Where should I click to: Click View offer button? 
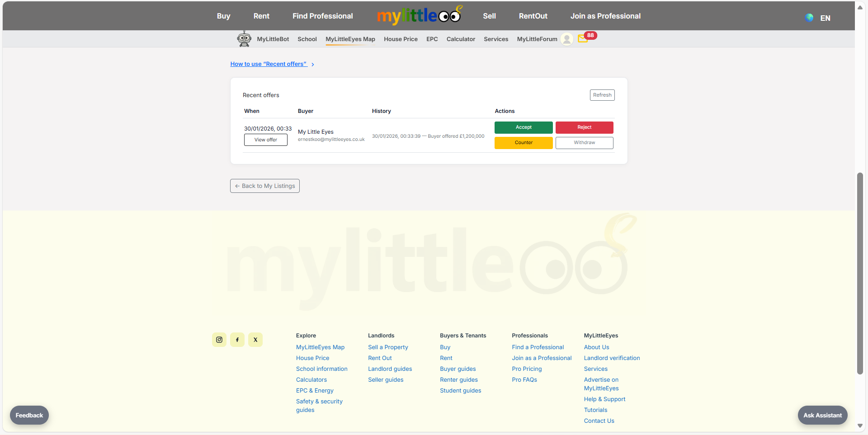[x=266, y=140]
